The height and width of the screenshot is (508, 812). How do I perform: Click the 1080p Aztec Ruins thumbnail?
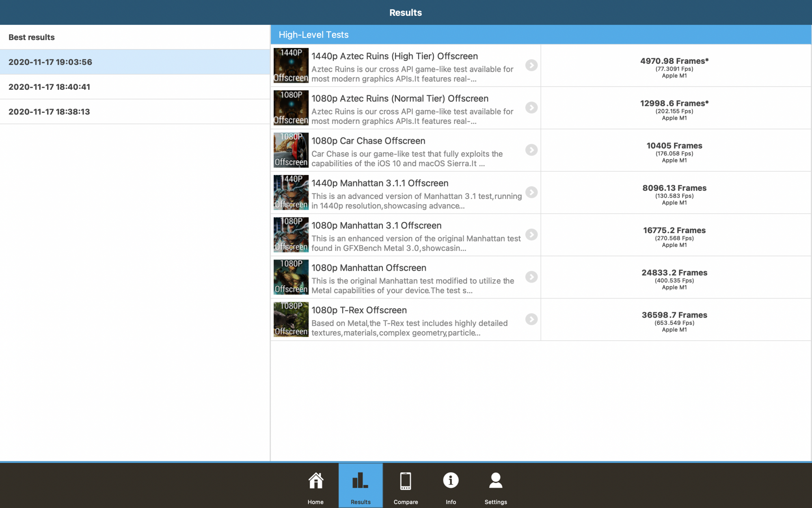pos(291,108)
